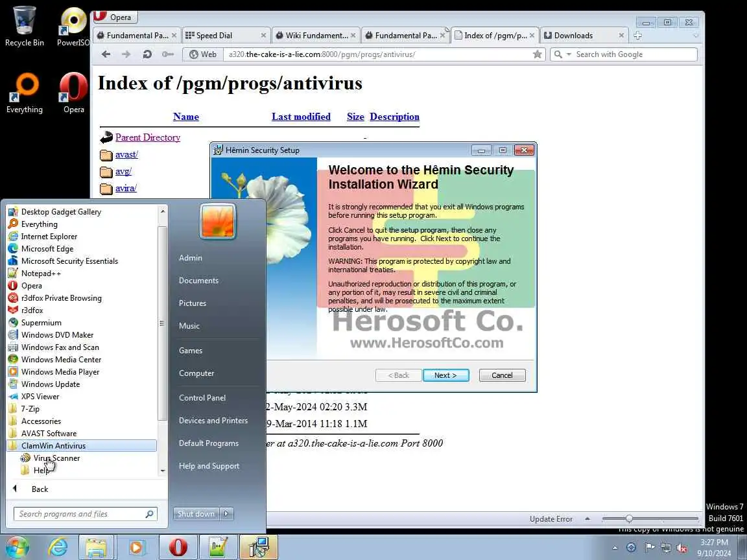
Task: Switch to Opera in the taskbar
Action: click(177, 548)
